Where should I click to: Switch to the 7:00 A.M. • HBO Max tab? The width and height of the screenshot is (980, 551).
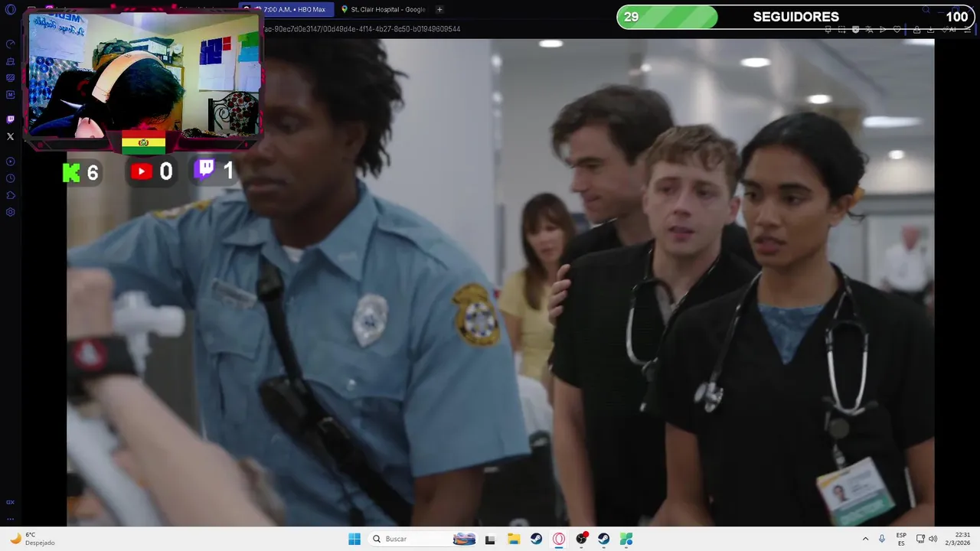(x=286, y=9)
